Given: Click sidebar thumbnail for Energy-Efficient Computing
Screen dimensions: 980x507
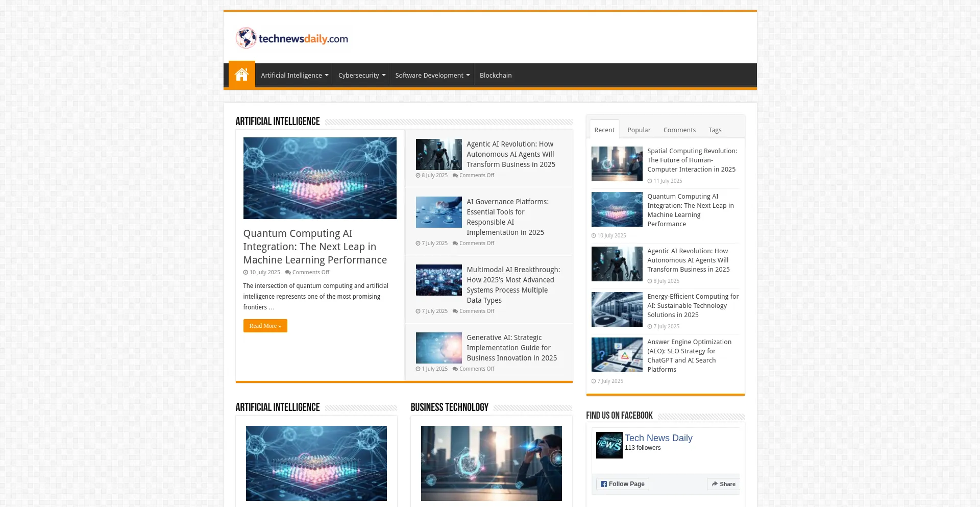Looking at the screenshot, I should point(617,309).
